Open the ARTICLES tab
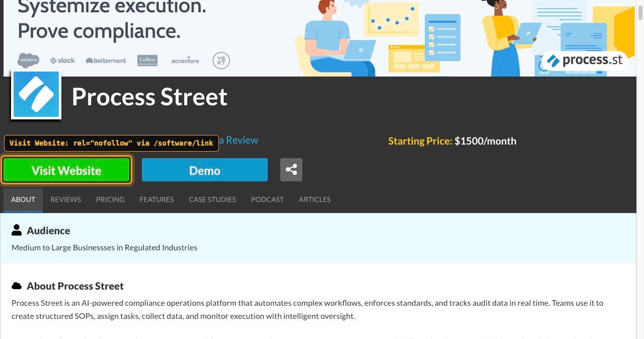The image size is (644, 339). click(x=314, y=199)
